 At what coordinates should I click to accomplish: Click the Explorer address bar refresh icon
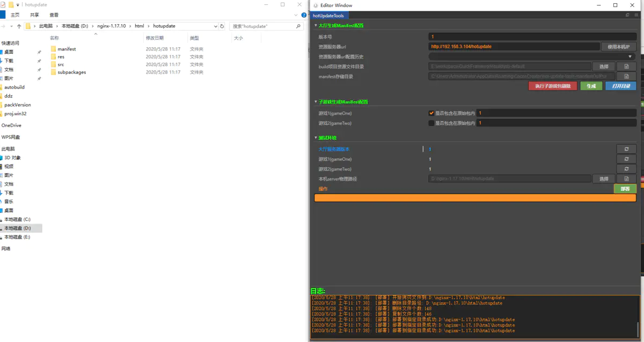pyautogui.click(x=222, y=26)
